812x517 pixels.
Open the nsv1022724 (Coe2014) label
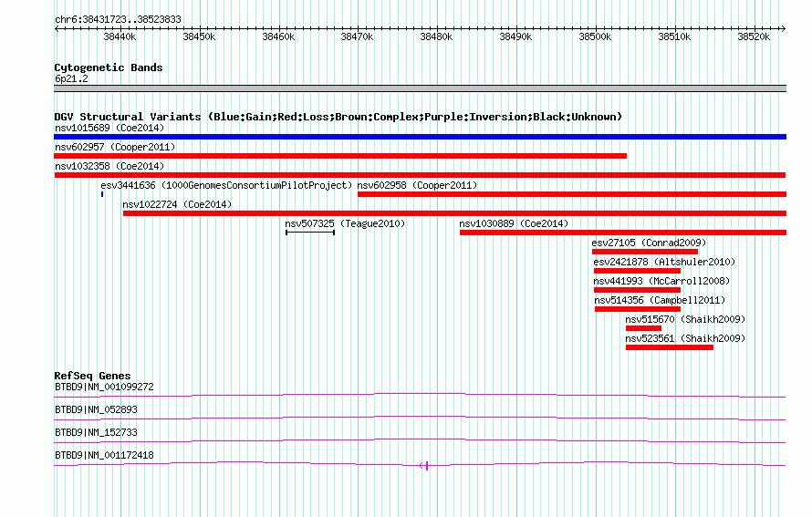(177, 204)
